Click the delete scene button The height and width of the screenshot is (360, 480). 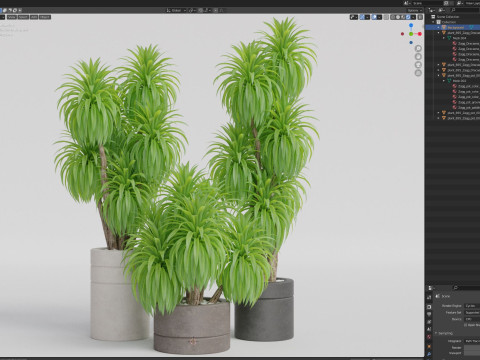click(451, 3)
